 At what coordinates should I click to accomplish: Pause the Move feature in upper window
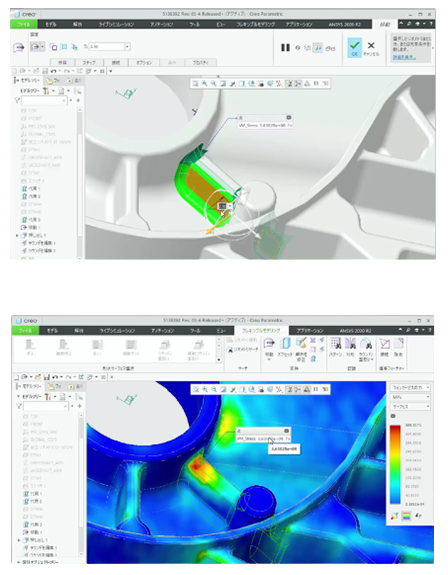[285, 48]
